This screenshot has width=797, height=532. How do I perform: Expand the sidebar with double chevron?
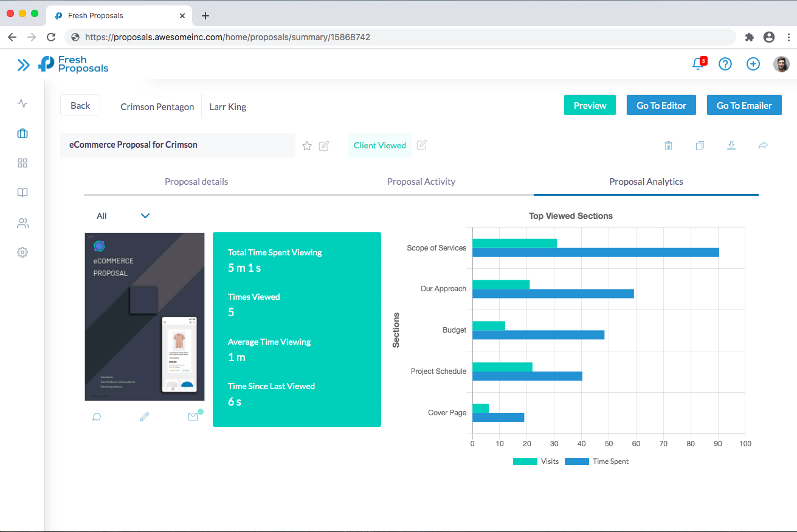pyautogui.click(x=23, y=64)
